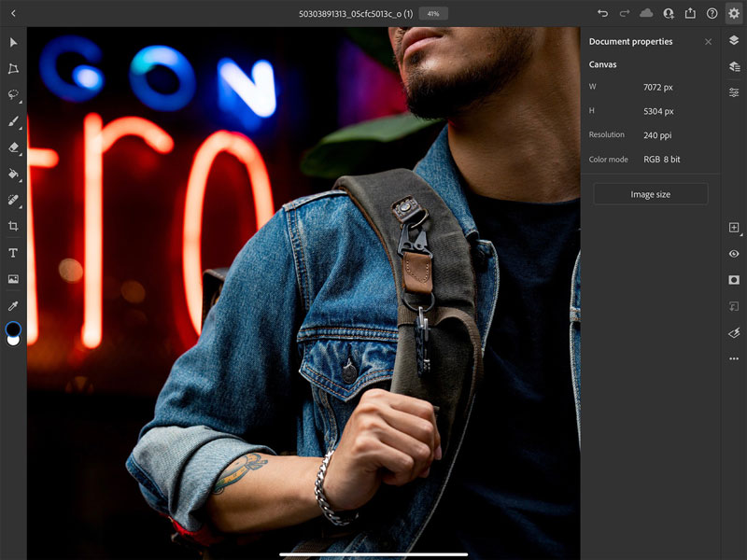This screenshot has height=560, width=747.
Task: Click the resolution value 240 ppi
Action: (657, 135)
